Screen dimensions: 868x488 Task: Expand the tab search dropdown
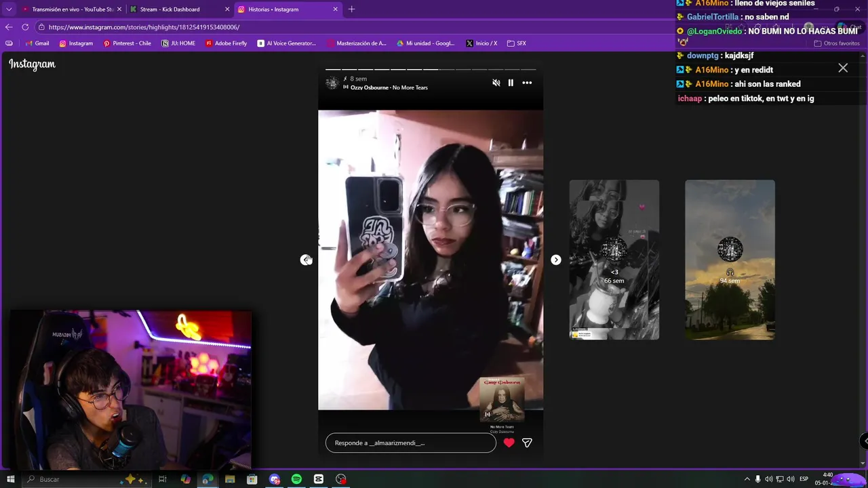point(9,9)
